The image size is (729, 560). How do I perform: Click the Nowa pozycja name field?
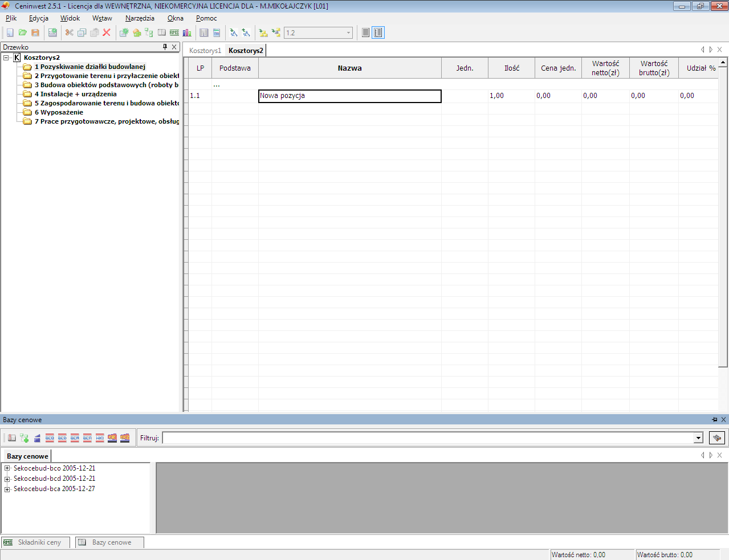(x=350, y=96)
